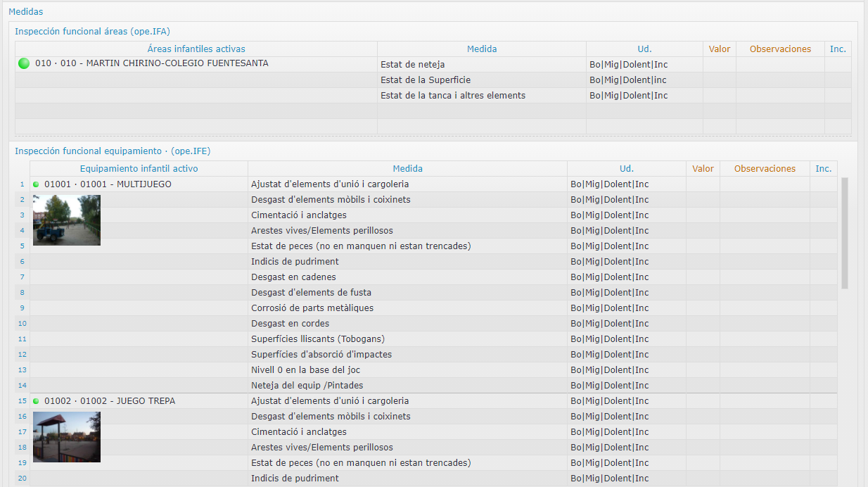Select the Superfícies lliscants (Tobogans) measure

[x=318, y=339]
